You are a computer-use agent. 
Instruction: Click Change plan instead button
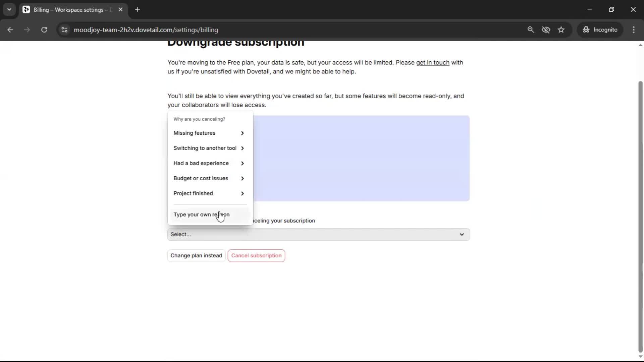tap(196, 255)
